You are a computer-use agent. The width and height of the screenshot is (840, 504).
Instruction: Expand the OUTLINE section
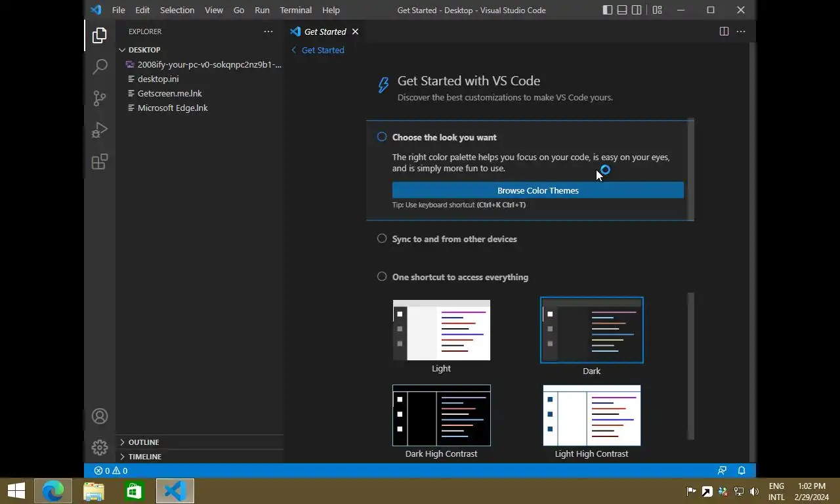coord(199,442)
